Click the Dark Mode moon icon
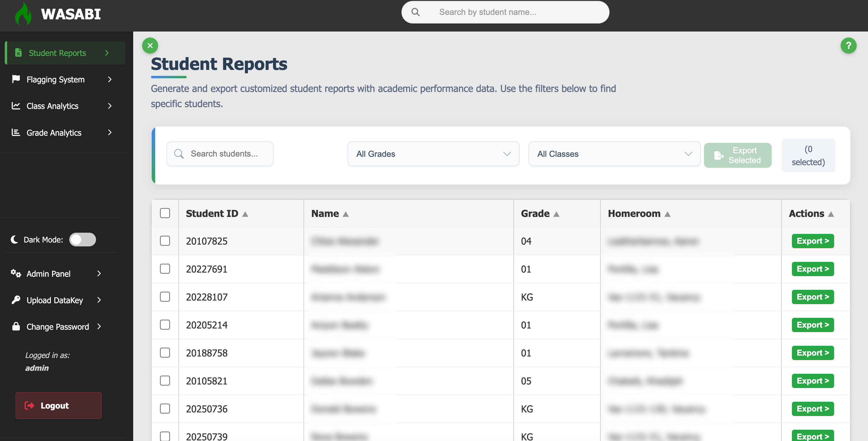This screenshot has width=868, height=441. coord(14,240)
